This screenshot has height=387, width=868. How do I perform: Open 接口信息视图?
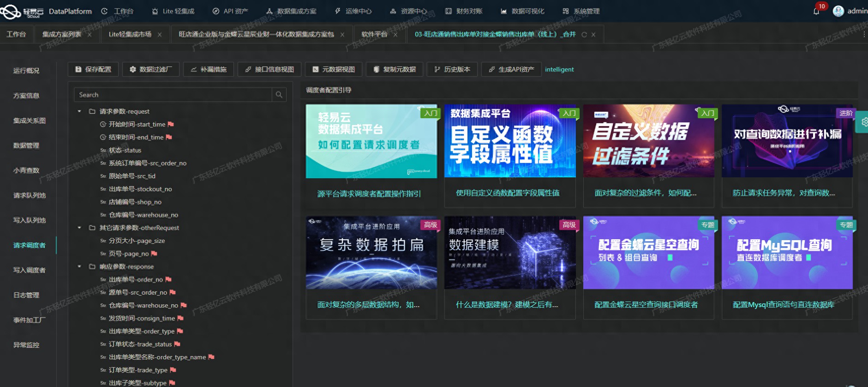(x=269, y=69)
